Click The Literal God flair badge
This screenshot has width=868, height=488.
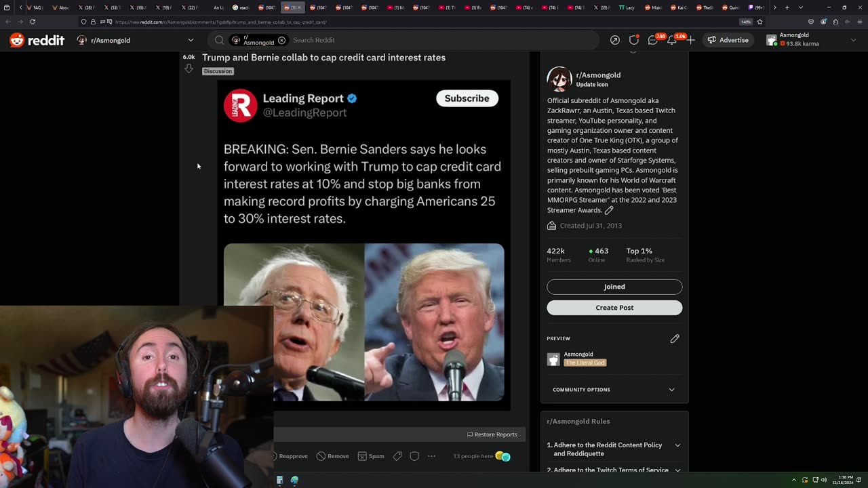(x=585, y=363)
